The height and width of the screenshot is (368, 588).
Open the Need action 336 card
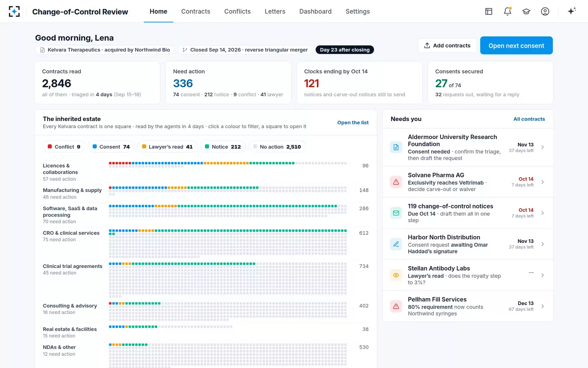pos(228,83)
